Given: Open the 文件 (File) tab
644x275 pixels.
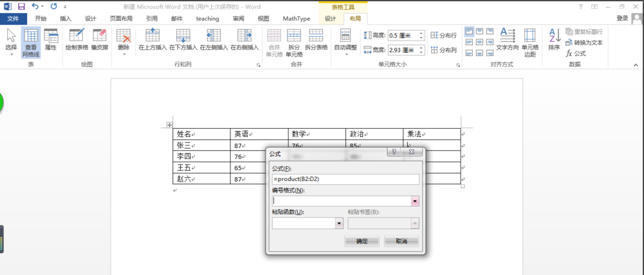Looking at the screenshot, I should pyautogui.click(x=13, y=19).
